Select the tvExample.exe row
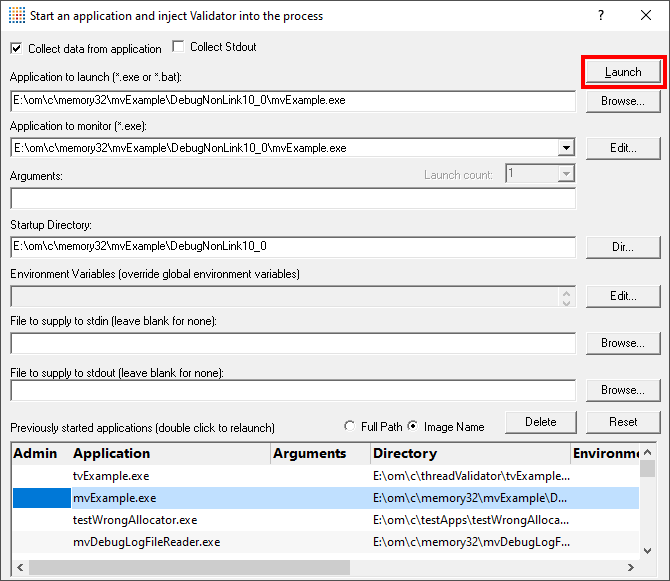Image resolution: width=670 pixels, height=581 pixels. click(x=326, y=476)
